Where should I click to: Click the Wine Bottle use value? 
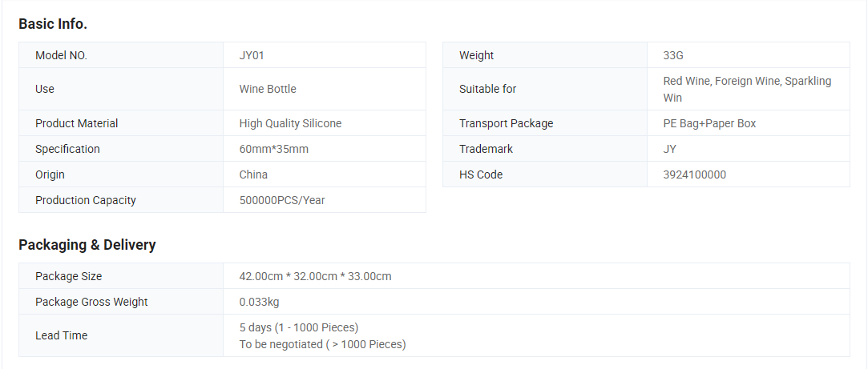pos(268,89)
